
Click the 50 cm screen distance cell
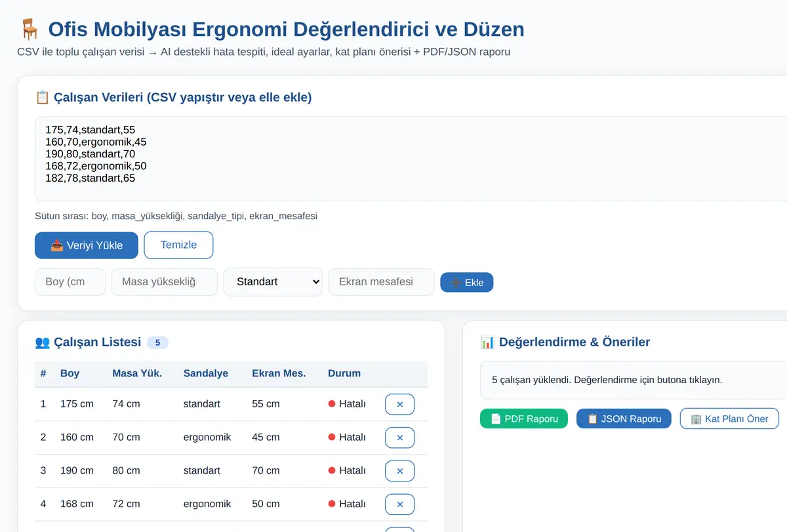pyautogui.click(x=266, y=504)
